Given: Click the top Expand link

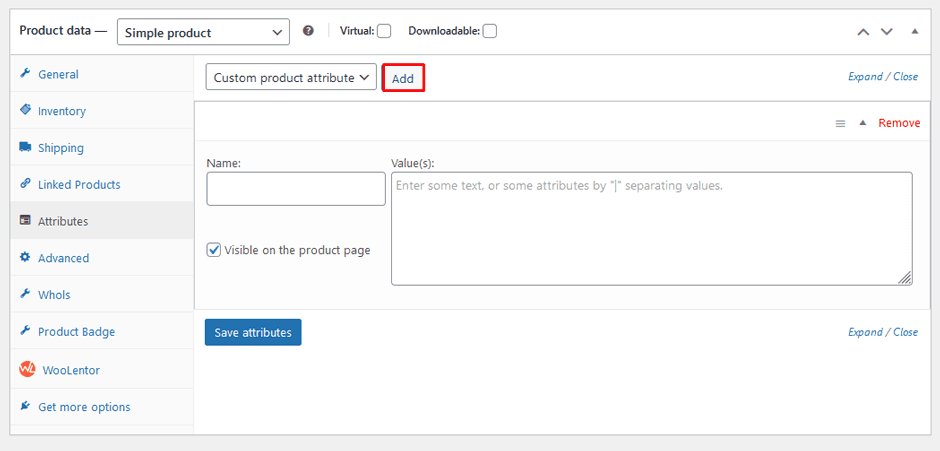Looking at the screenshot, I should click(x=865, y=76).
